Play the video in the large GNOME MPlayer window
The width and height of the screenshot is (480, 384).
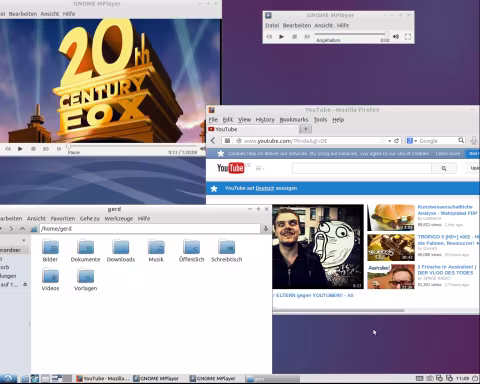[20, 149]
